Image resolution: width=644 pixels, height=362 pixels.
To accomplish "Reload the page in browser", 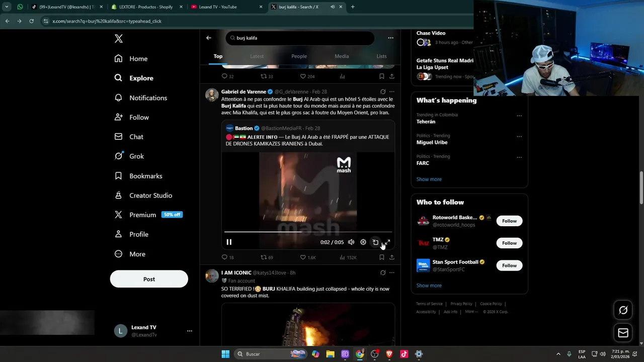I will (x=32, y=21).
